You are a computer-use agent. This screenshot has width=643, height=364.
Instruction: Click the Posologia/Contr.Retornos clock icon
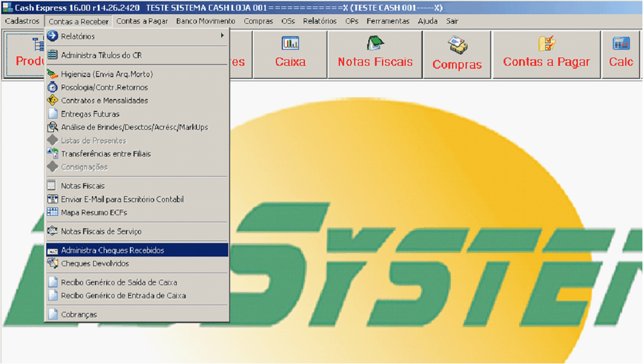coord(52,87)
